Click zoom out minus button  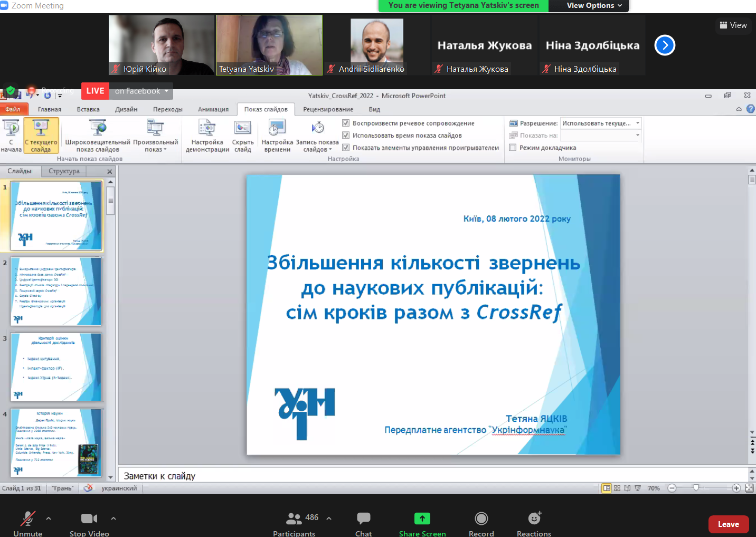[672, 488]
